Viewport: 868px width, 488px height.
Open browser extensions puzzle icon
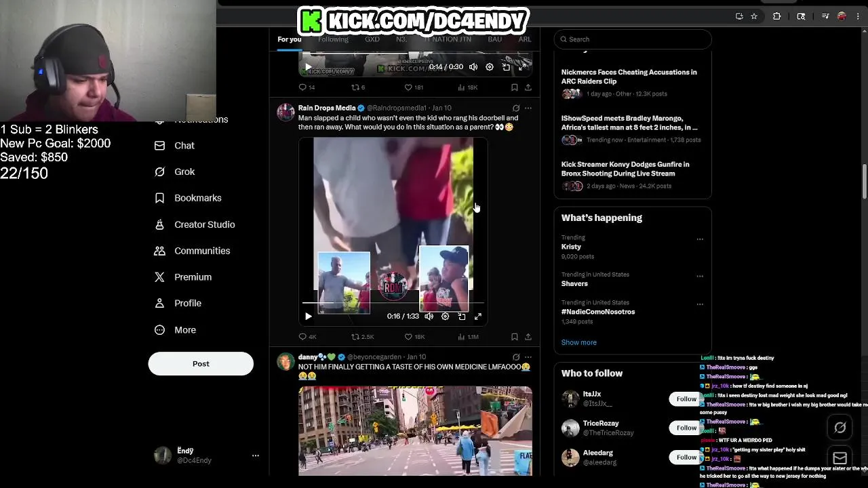click(x=777, y=16)
